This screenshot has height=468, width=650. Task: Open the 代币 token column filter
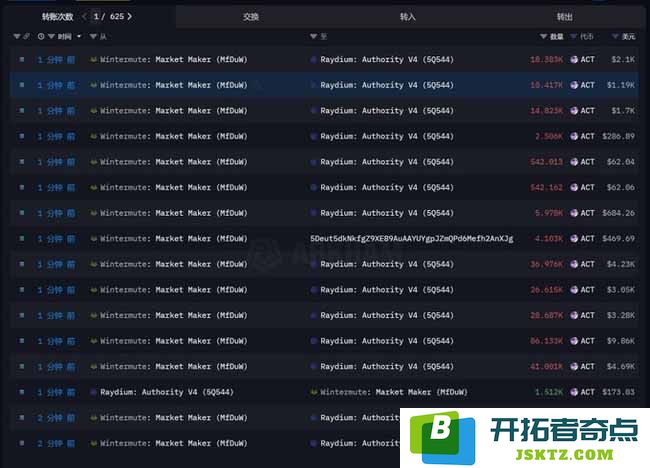pos(574,36)
